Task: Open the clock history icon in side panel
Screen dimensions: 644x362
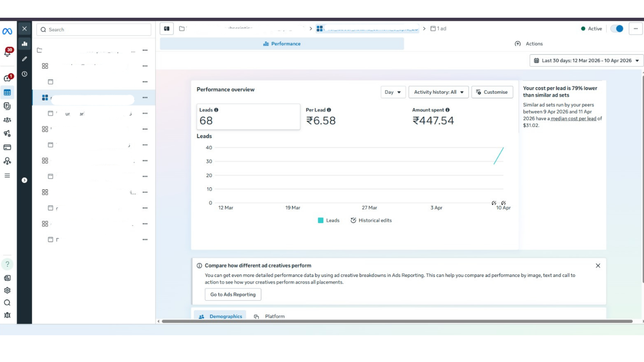Action: [25, 74]
